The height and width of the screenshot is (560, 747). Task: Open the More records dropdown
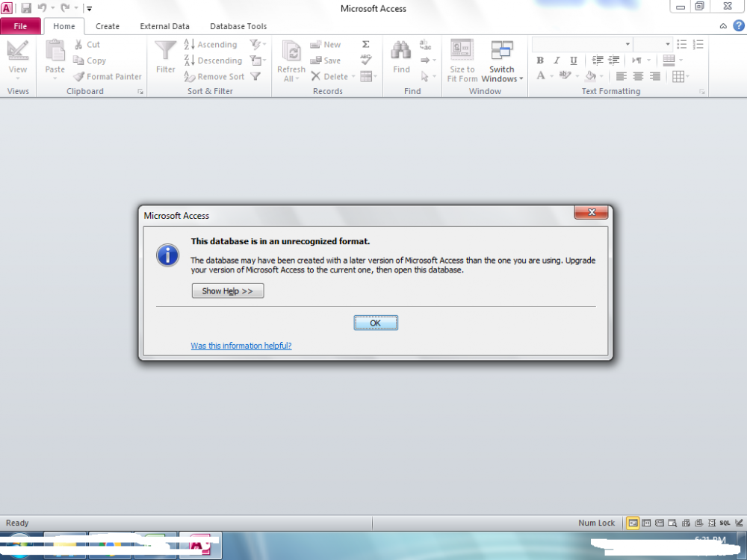(369, 76)
